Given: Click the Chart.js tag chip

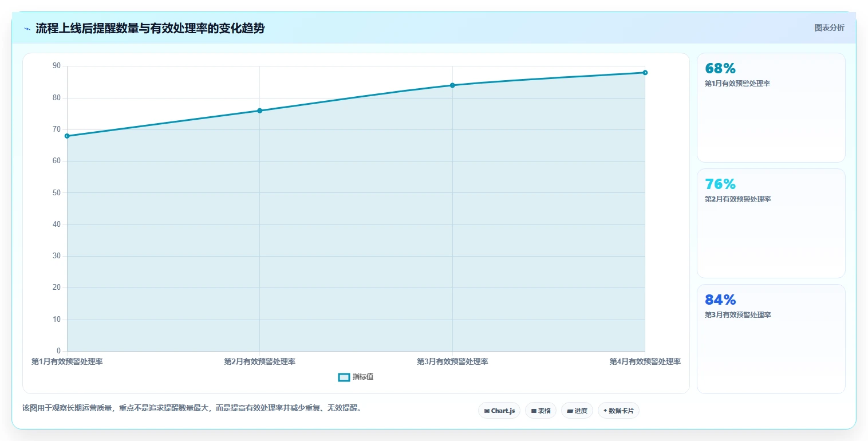Looking at the screenshot, I should [x=499, y=411].
